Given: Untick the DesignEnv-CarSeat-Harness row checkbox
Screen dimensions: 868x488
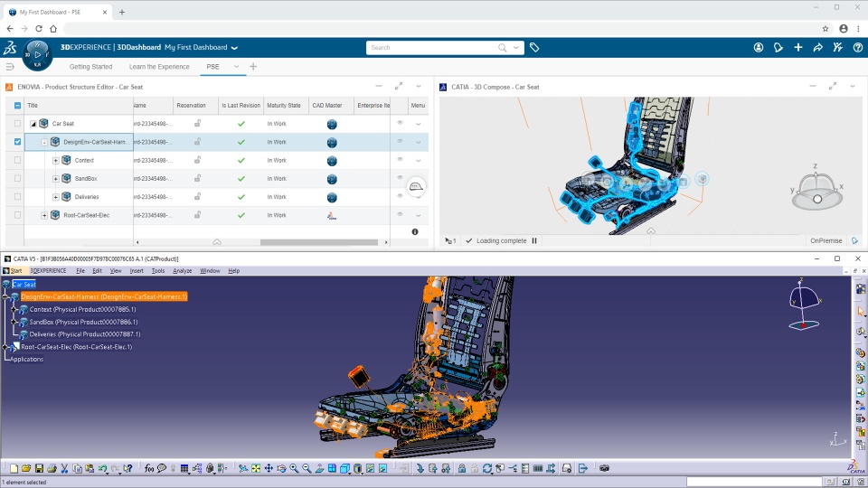Looking at the screenshot, I should coord(17,142).
